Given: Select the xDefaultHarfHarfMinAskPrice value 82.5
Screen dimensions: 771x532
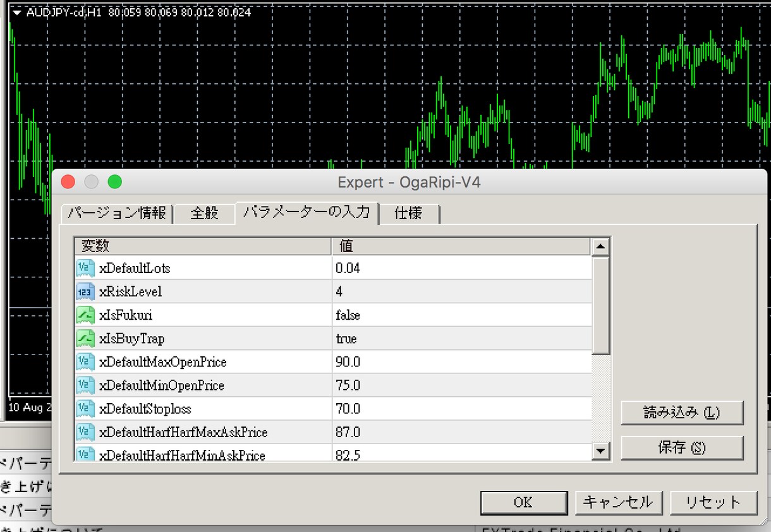Looking at the screenshot, I should pos(348,455).
